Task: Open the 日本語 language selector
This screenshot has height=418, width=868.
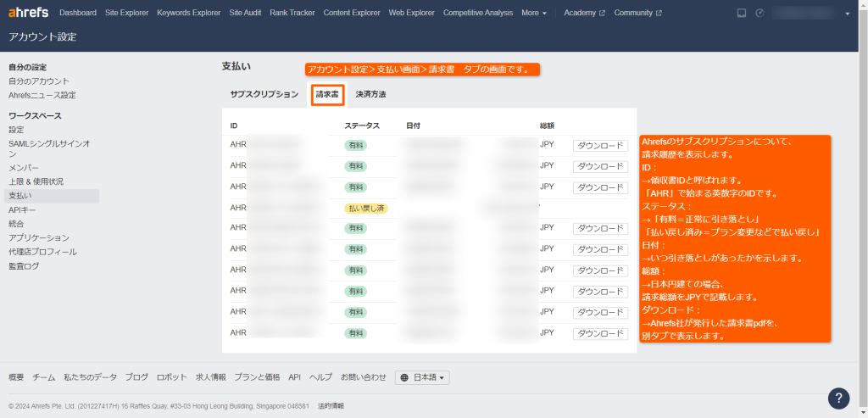Action: [422, 377]
